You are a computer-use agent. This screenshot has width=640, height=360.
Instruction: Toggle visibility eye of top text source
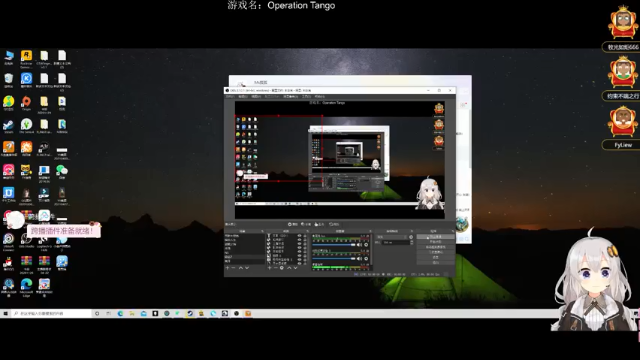click(x=300, y=236)
